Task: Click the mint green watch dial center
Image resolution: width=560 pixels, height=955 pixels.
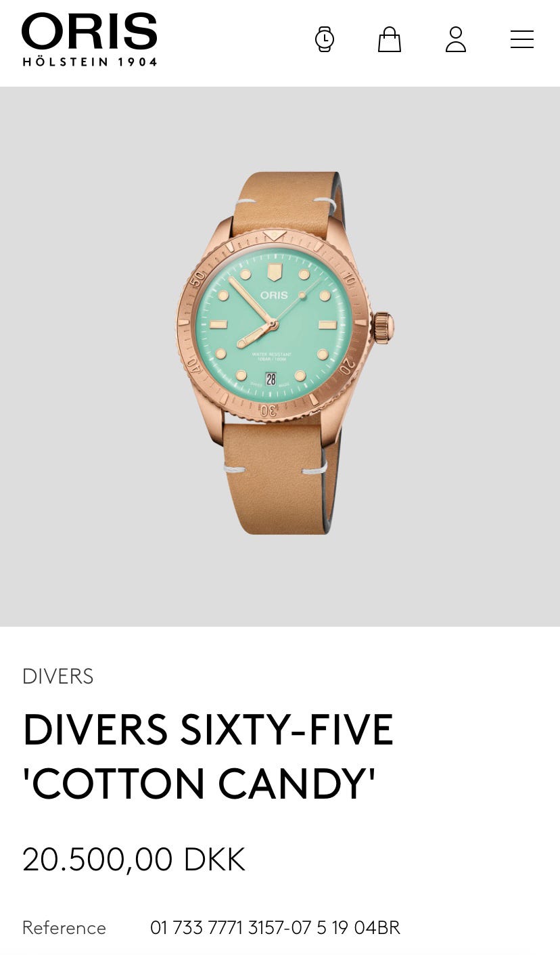Action: pos(273,326)
